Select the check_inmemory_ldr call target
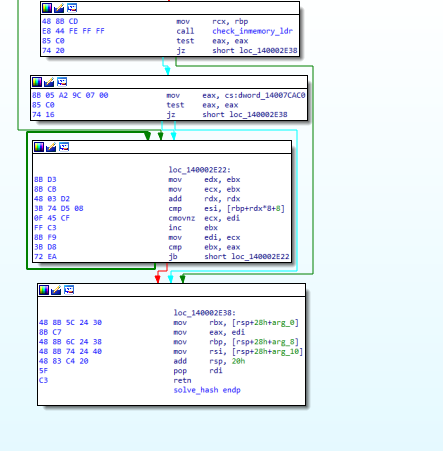This screenshot has height=451, width=443. [x=253, y=31]
